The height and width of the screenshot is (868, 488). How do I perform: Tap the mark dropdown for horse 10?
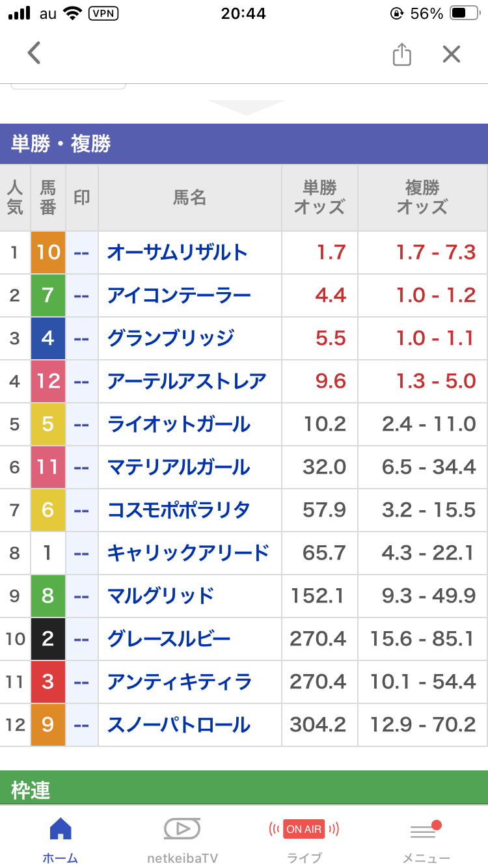pyautogui.click(x=81, y=252)
